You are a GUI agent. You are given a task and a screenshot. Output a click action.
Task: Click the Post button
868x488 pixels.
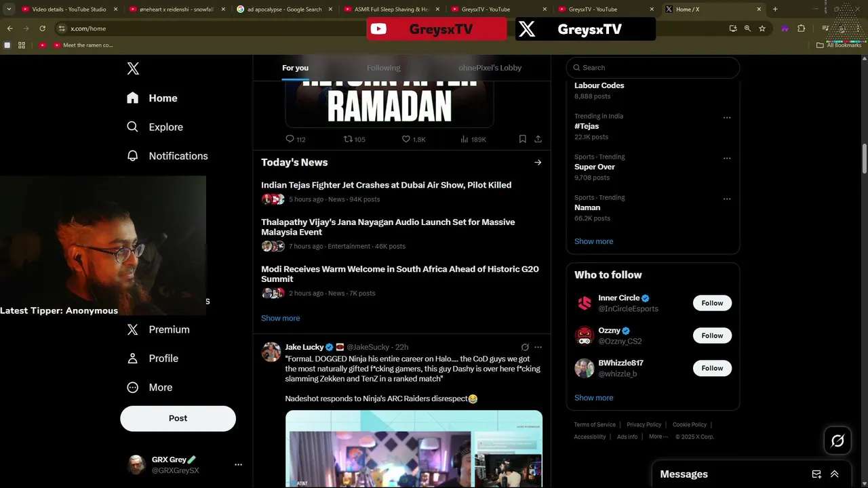(178, 418)
